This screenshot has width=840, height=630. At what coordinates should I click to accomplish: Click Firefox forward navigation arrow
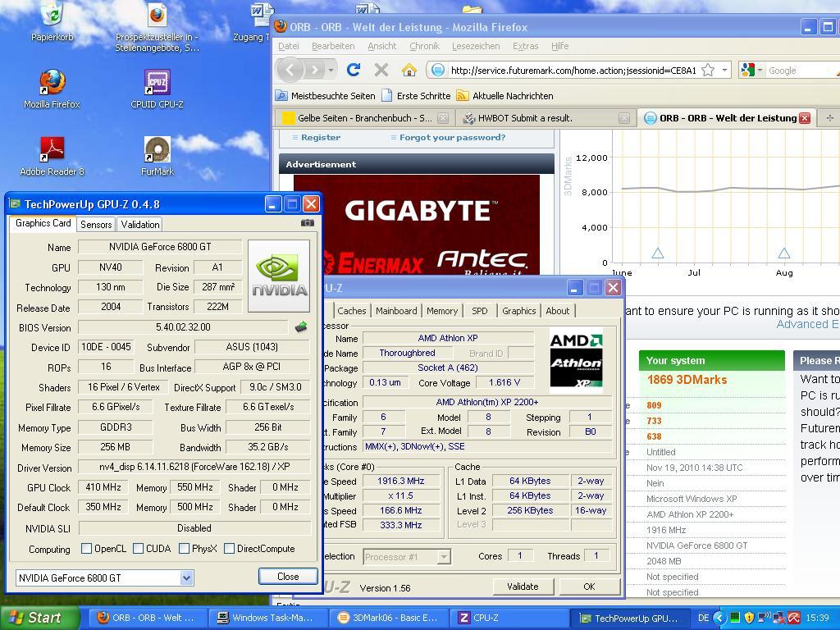coord(315,70)
